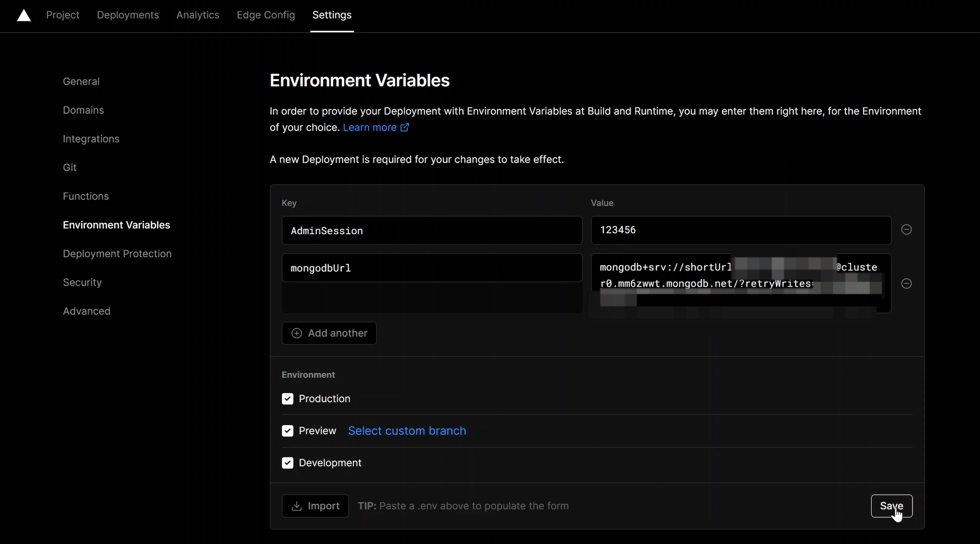The height and width of the screenshot is (544, 980).
Task: Open General settings in the sidebar
Action: (x=81, y=82)
